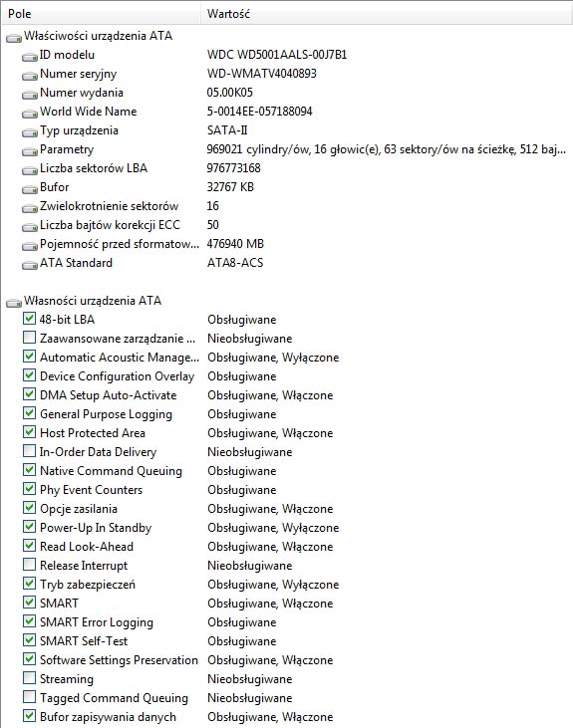The height and width of the screenshot is (728, 573).
Task: Toggle the 48-bit LBA checkbox
Action: tap(29, 318)
